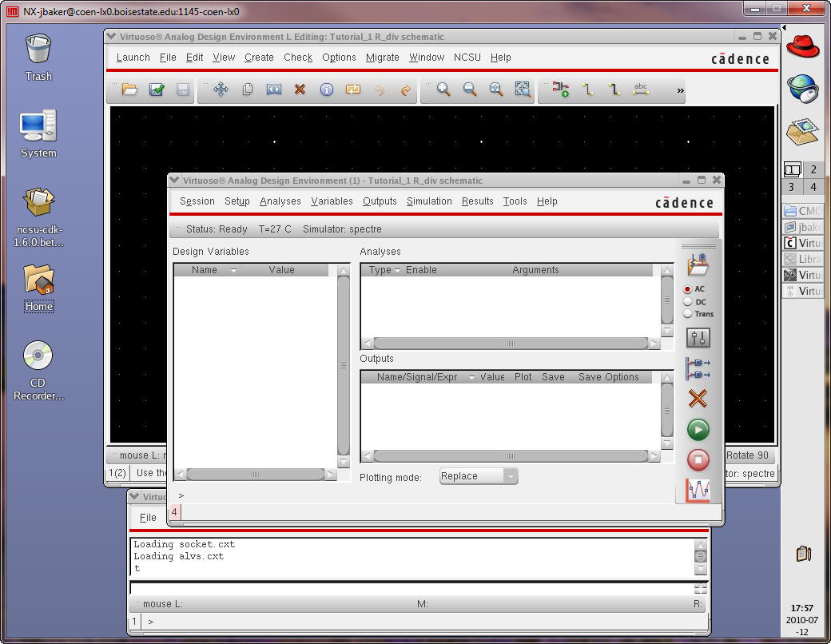Image resolution: width=831 pixels, height=644 pixels.
Task: Click the CIW command input field
Action: pyautogui.click(x=412, y=587)
